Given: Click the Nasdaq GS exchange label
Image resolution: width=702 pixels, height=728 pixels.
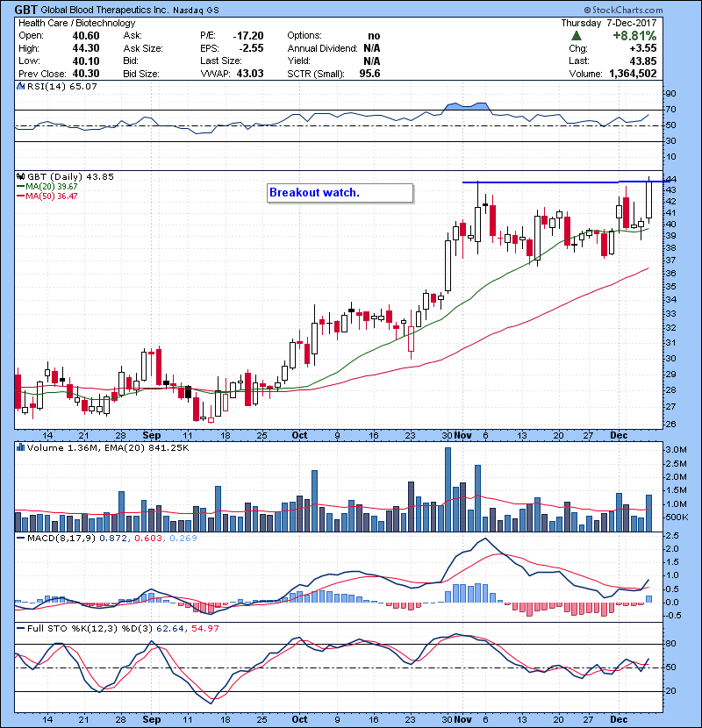Looking at the screenshot, I should click(x=196, y=11).
